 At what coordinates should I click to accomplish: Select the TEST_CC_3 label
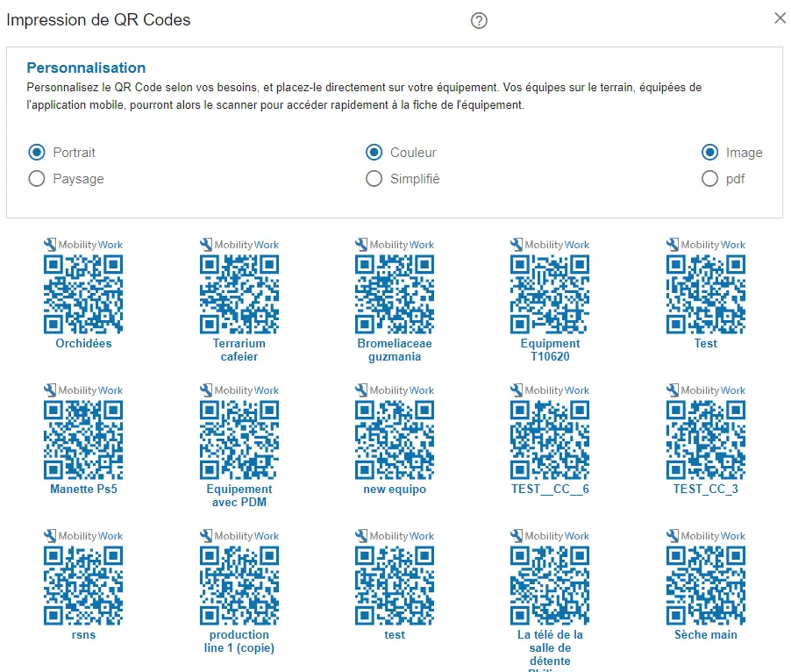(x=706, y=489)
